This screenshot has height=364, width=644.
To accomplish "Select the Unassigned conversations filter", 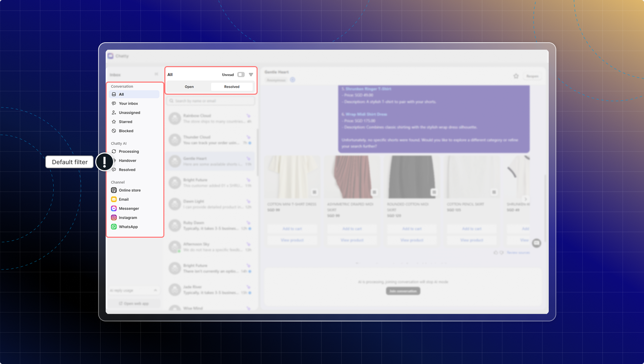I will (x=129, y=112).
